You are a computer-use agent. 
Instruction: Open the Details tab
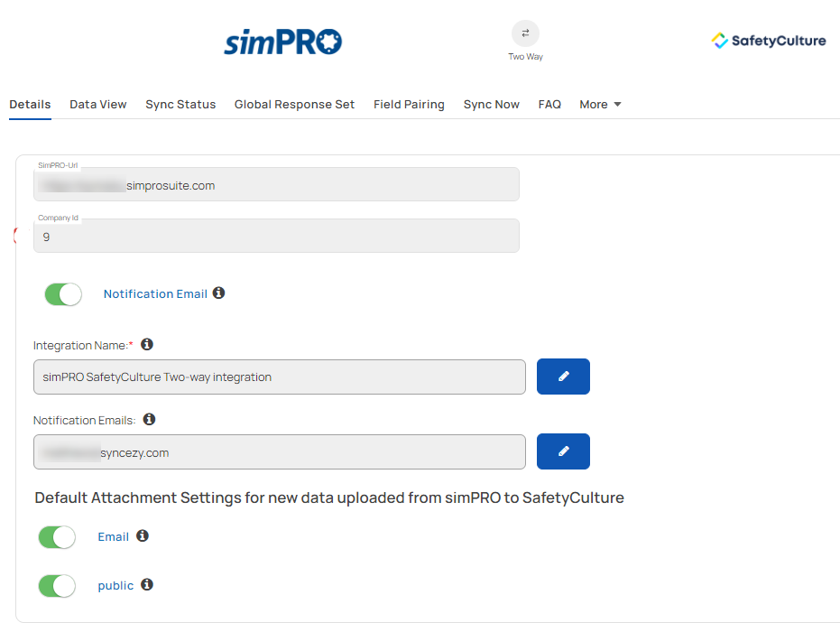30,105
